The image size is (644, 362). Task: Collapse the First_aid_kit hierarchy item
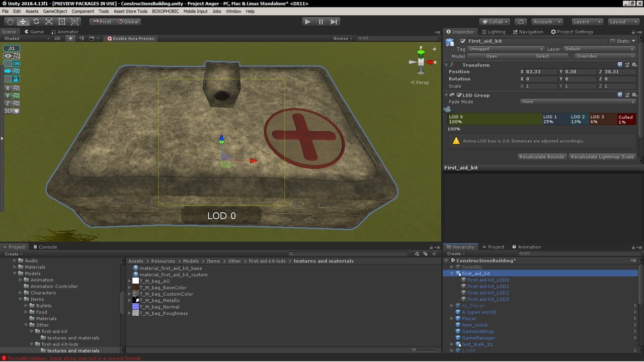(x=452, y=274)
